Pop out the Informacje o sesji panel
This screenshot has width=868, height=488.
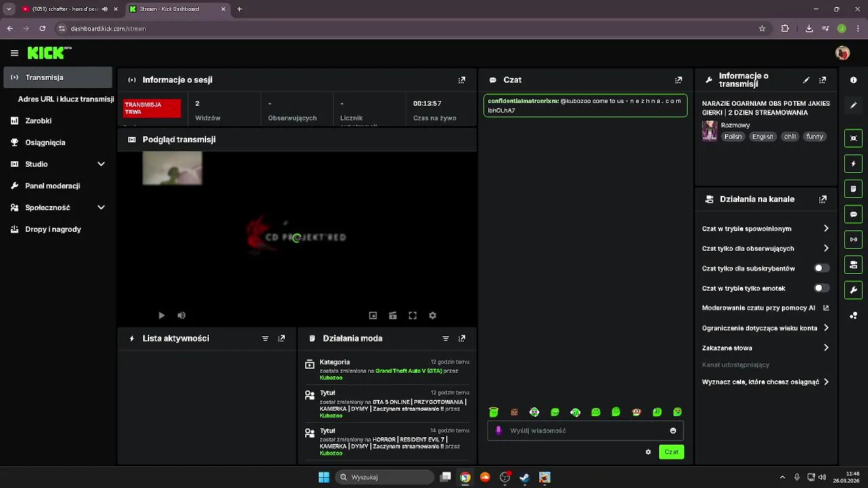coord(462,80)
